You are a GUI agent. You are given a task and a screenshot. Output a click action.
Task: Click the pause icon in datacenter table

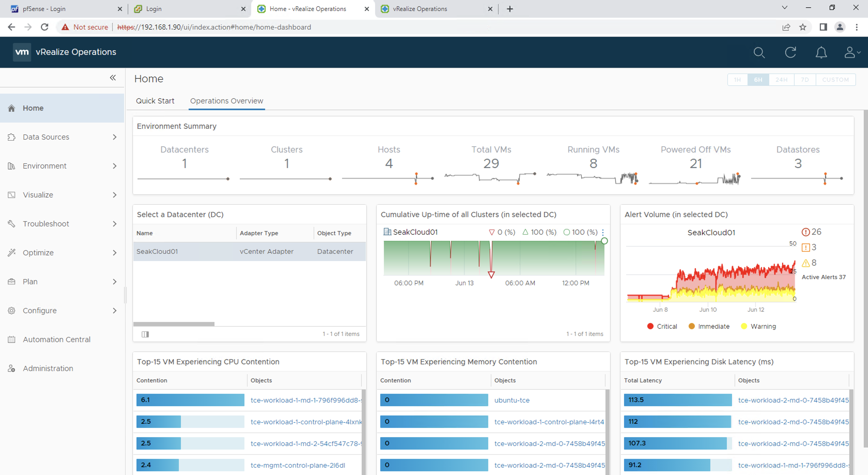(145, 334)
